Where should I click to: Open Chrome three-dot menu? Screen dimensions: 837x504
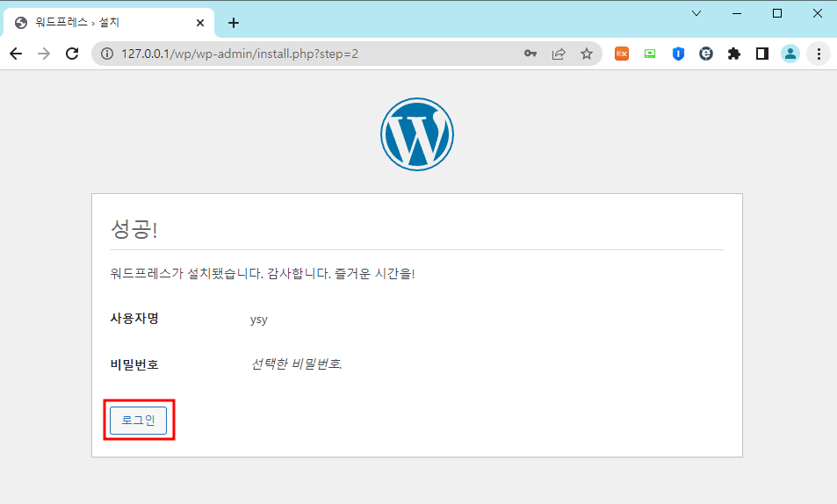pyautogui.click(x=819, y=54)
